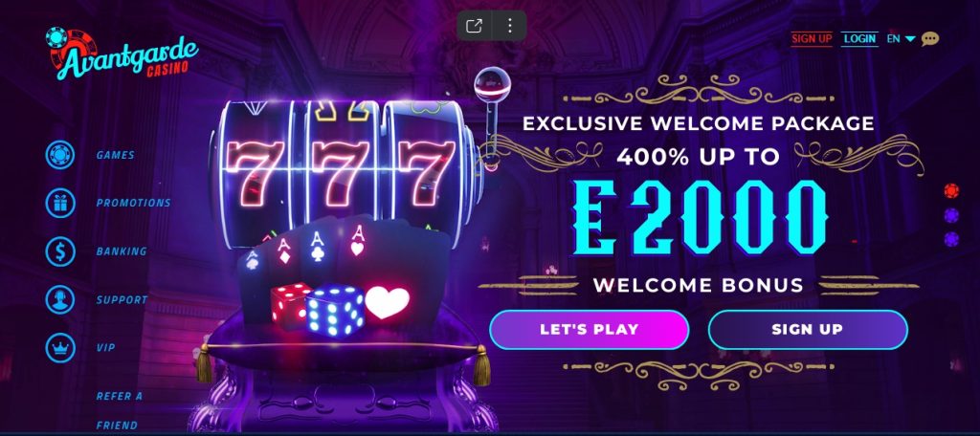Click the LET'S PLAY button
Image resolution: width=980 pixels, height=436 pixels.
click(x=589, y=329)
